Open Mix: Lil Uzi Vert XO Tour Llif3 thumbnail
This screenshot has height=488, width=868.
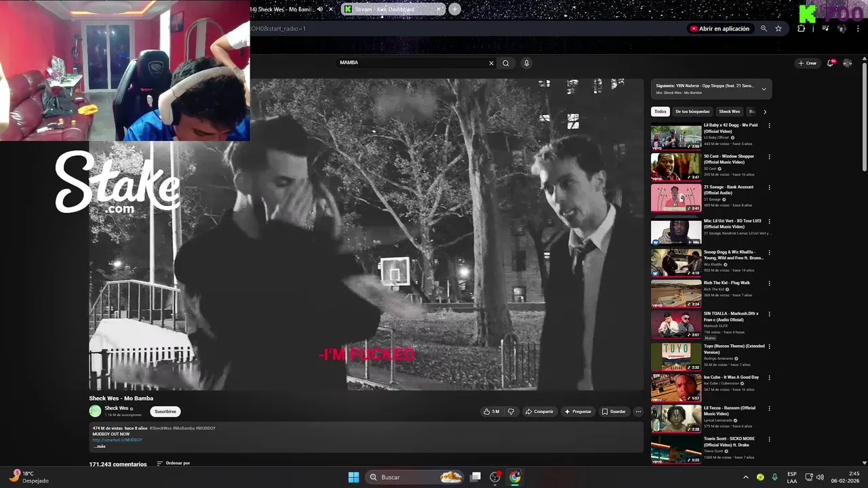tap(676, 232)
